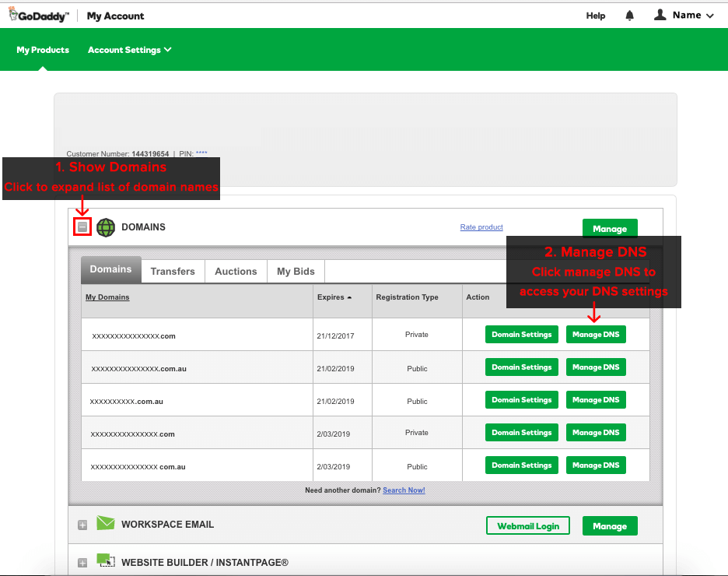This screenshot has height=576, width=728.
Task: Click the Workspace Email envelope icon
Action: tap(106, 524)
